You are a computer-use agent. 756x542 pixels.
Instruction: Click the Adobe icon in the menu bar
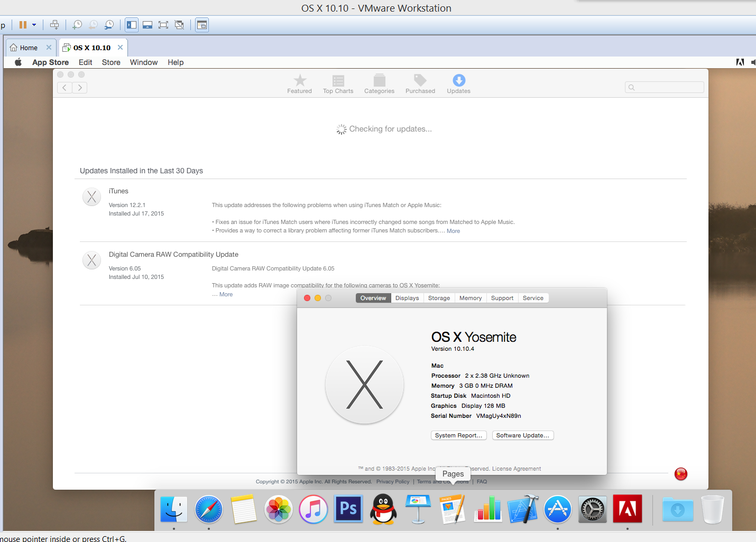tap(740, 62)
